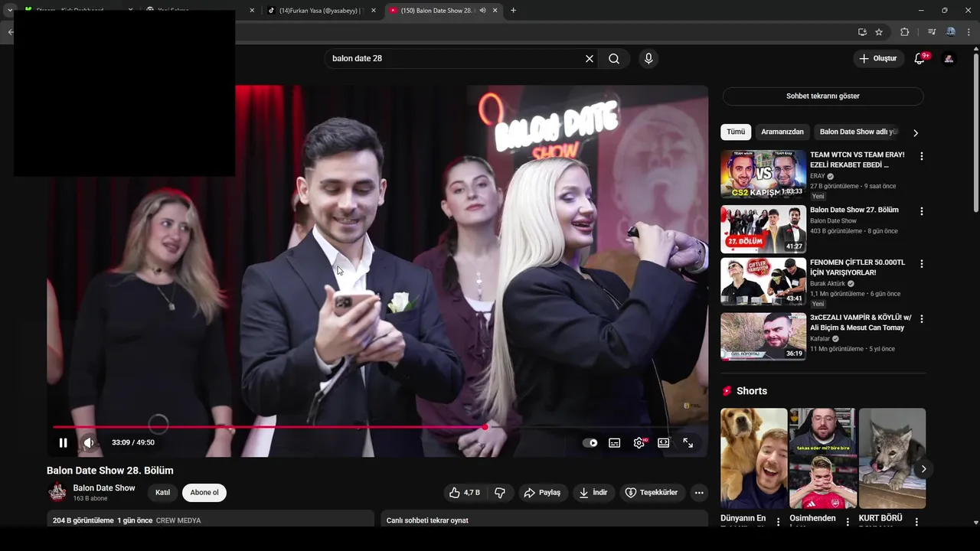The image size is (980, 551).
Task: Enter fullscreen mode on the video
Action: pos(688,442)
